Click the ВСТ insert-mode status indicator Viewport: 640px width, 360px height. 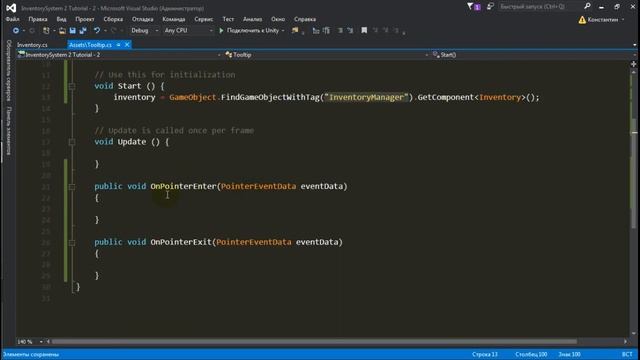(627, 354)
